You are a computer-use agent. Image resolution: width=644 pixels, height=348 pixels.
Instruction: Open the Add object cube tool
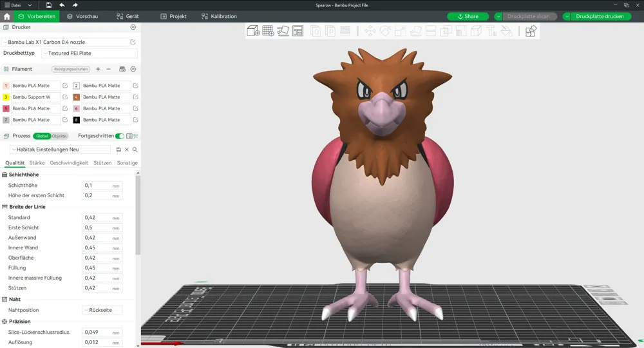click(253, 31)
